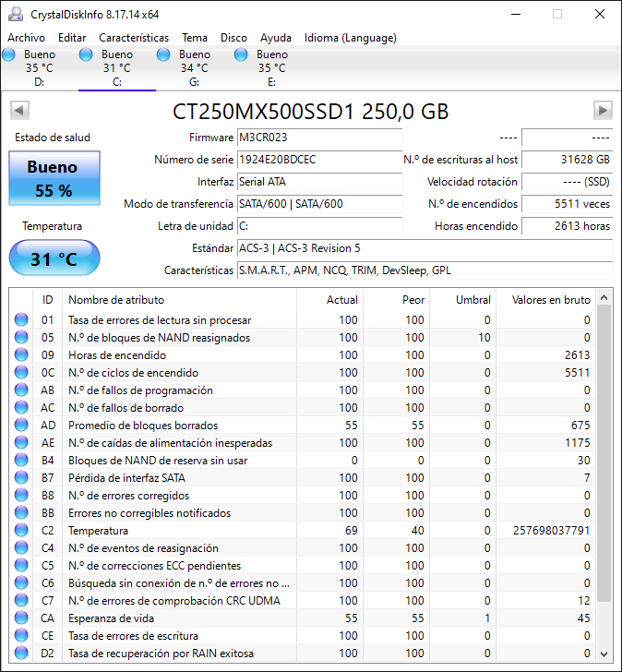The image size is (622, 672).
Task: Click the Valores en bruto column header
Action: tap(546, 300)
